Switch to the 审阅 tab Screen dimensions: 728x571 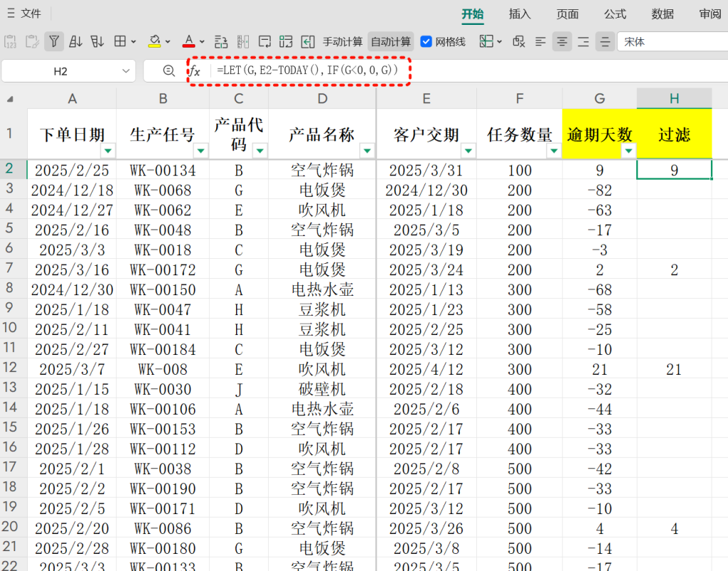[x=710, y=14]
